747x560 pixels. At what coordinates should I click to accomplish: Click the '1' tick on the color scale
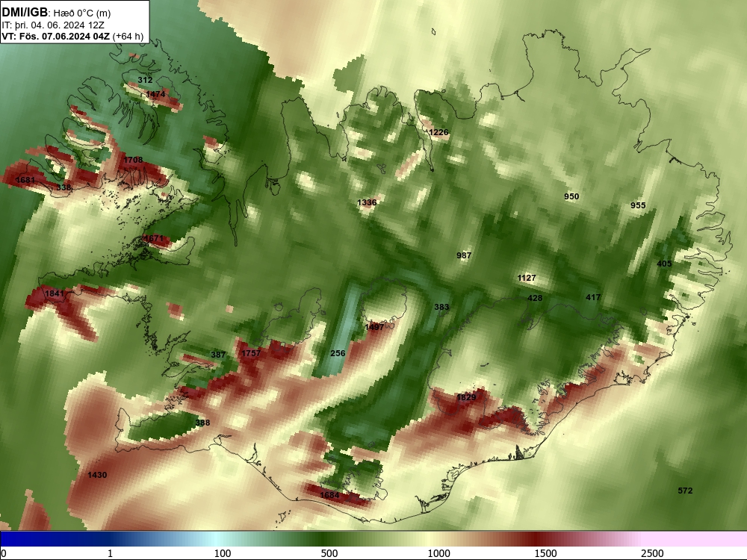[110, 553]
